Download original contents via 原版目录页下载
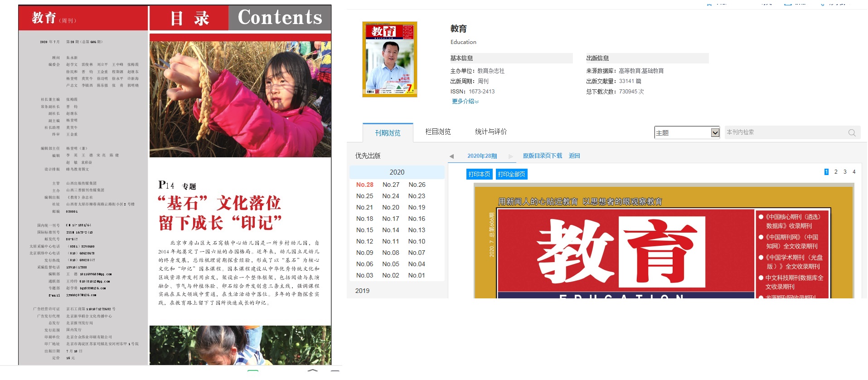868x380 pixels. point(542,156)
